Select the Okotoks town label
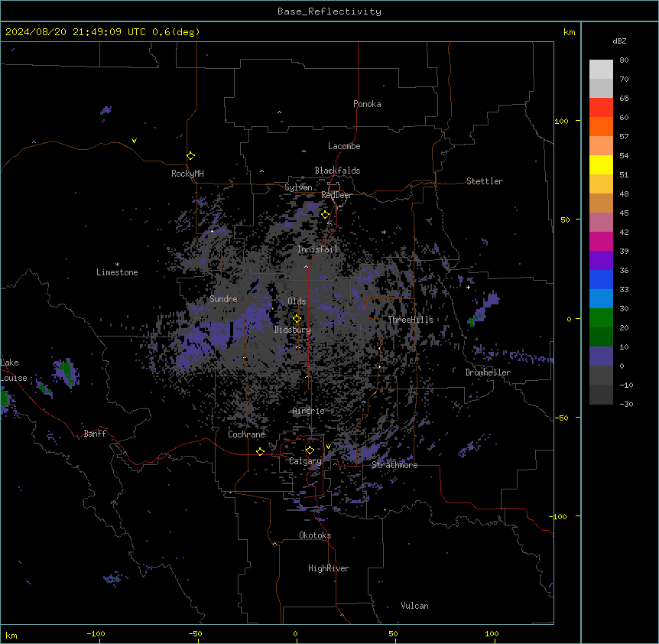The image size is (659, 644). click(x=315, y=535)
